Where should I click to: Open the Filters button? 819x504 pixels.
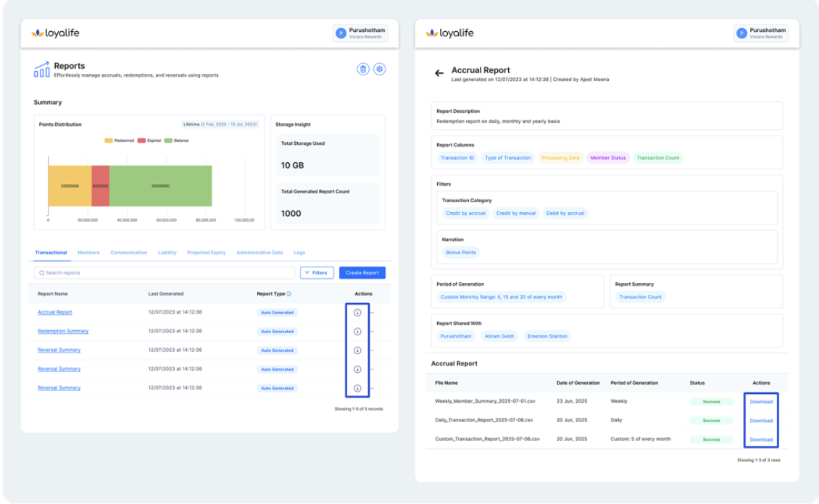(317, 273)
